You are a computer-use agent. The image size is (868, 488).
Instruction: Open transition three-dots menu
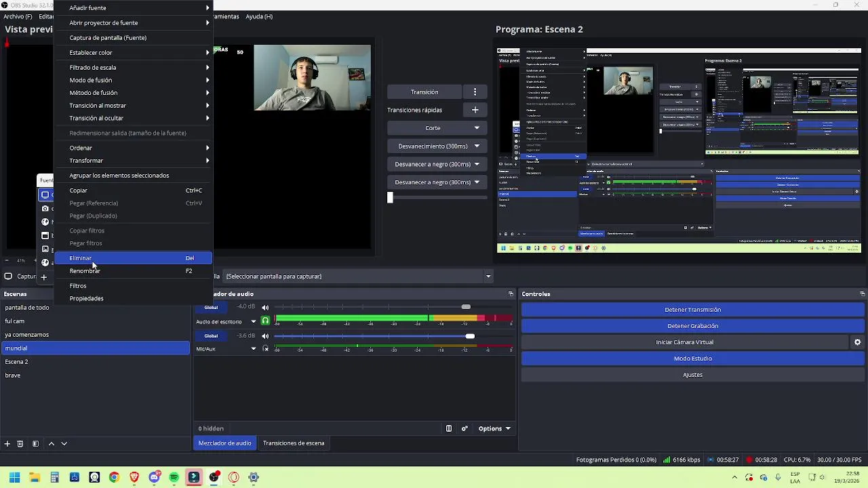point(475,91)
